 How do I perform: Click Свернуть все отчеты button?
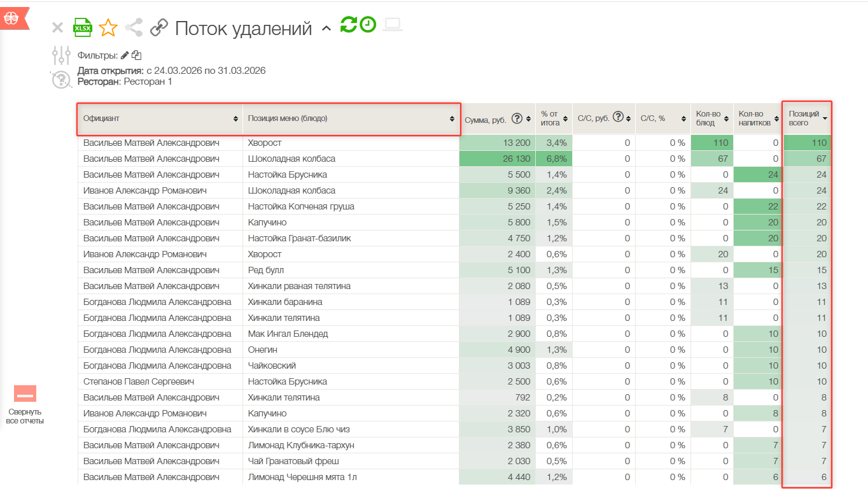pos(25,405)
